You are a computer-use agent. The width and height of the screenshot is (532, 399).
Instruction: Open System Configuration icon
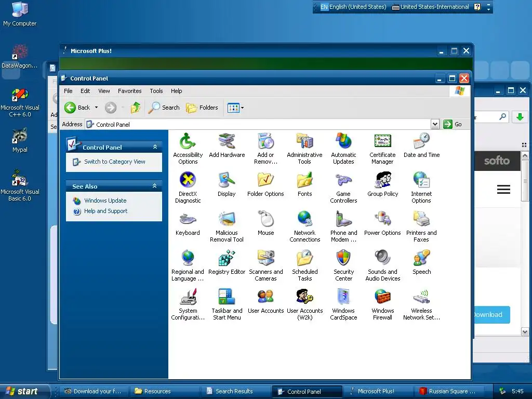point(188,298)
